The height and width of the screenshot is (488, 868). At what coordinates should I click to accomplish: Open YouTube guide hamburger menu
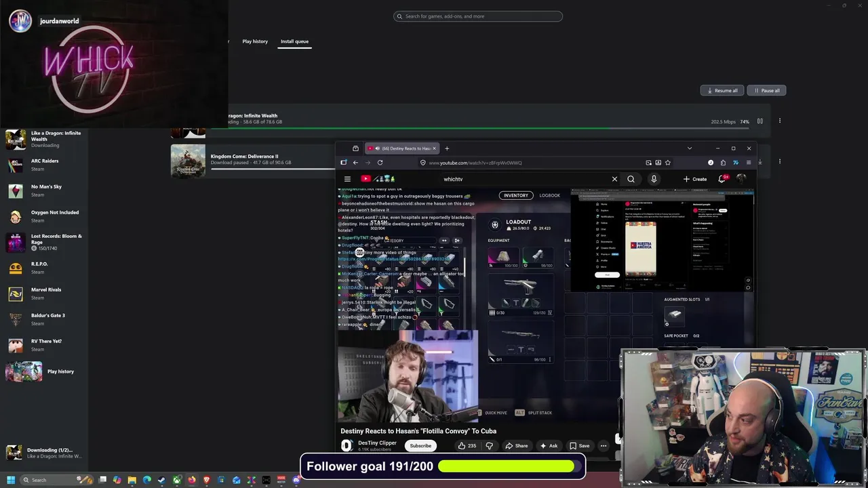[x=347, y=179]
